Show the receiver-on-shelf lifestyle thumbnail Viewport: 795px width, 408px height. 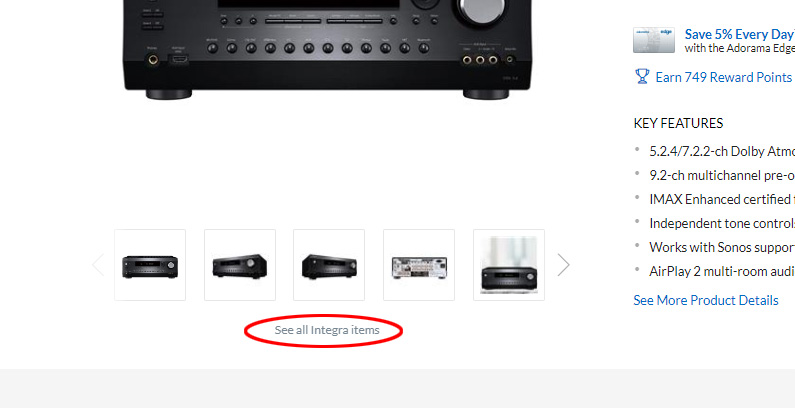click(509, 265)
